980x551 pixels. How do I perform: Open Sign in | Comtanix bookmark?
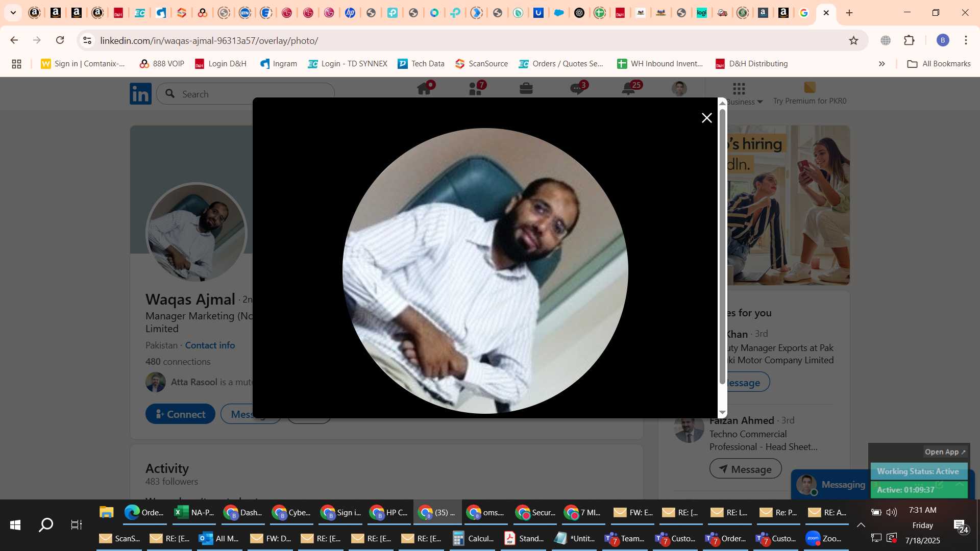click(83, 64)
